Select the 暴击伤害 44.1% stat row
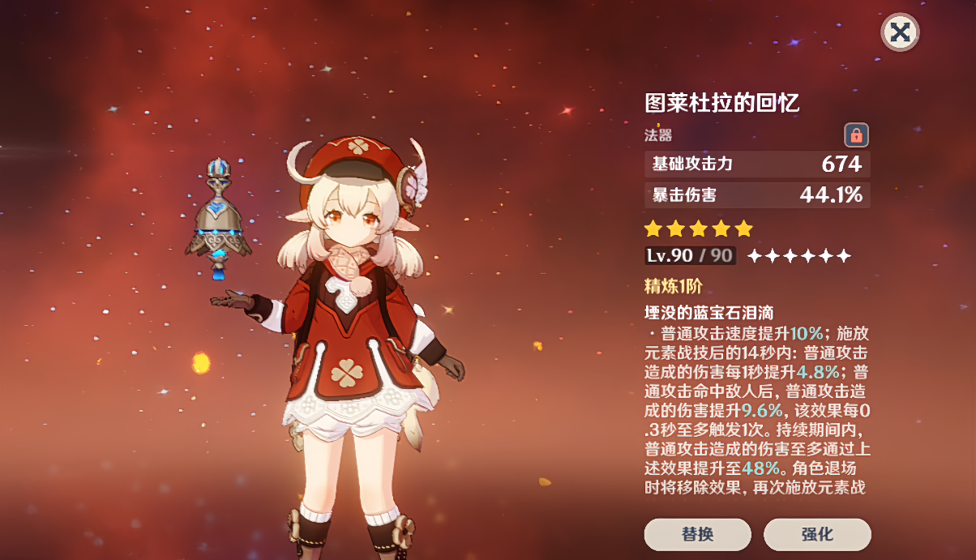This screenshot has width=976, height=560. (757, 195)
